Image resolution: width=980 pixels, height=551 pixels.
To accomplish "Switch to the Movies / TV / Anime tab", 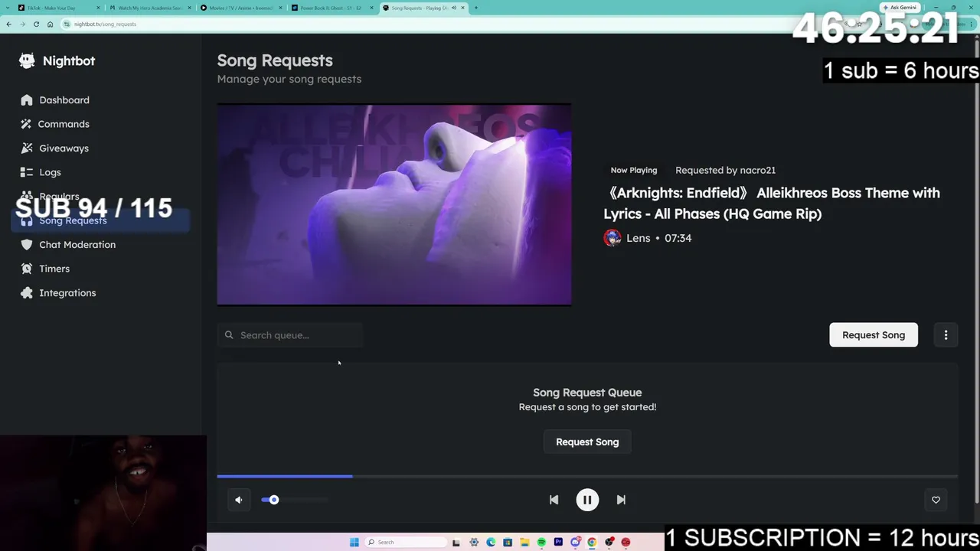I will (240, 8).
